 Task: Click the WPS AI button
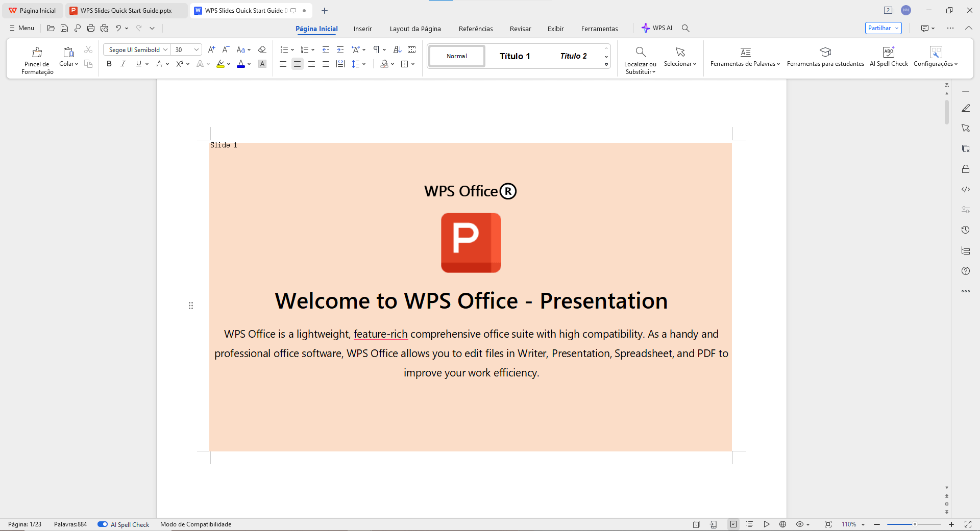pos(657,28)
